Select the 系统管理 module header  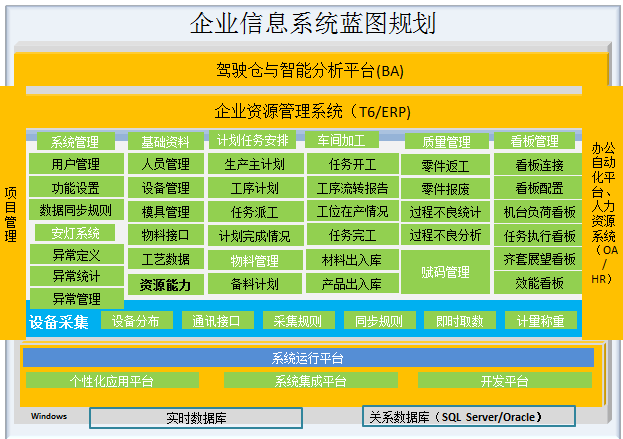pos(76,141)
